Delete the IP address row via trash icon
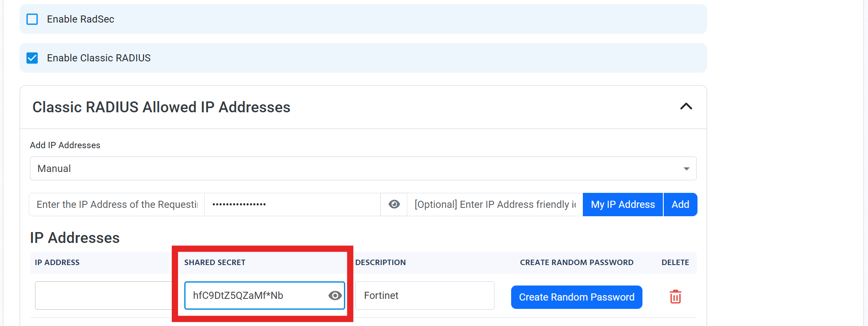 pyautogui.click(x=675, y=296)
